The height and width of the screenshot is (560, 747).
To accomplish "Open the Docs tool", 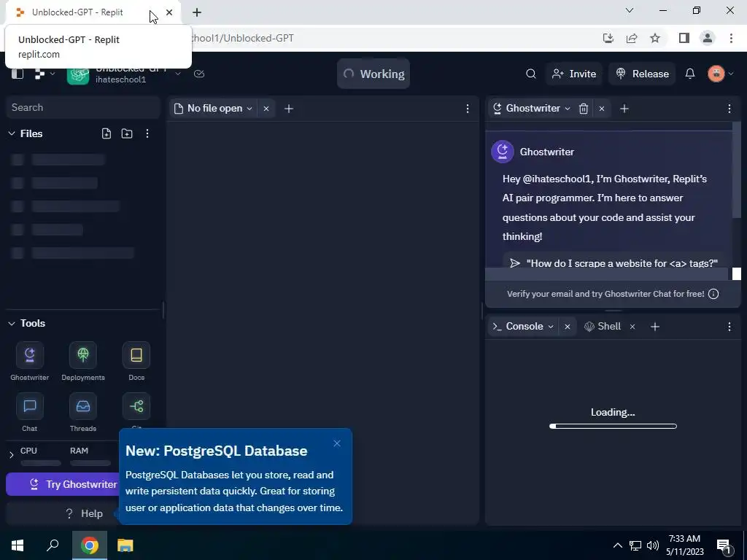I will coord(136,362).
